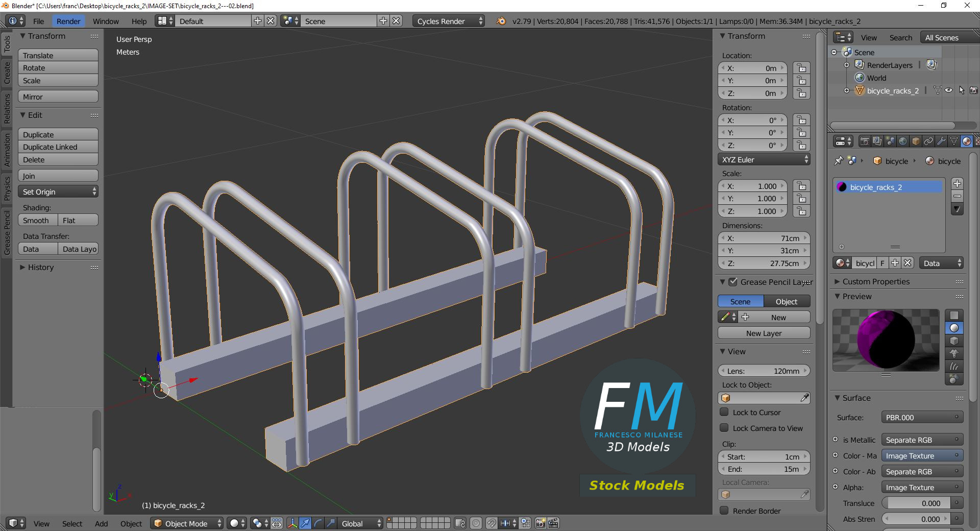The height and width of the screenshot is (531, 980).
Task: Switch to the Grease Pencil tool shelf tab
Action: pos(7,232)
